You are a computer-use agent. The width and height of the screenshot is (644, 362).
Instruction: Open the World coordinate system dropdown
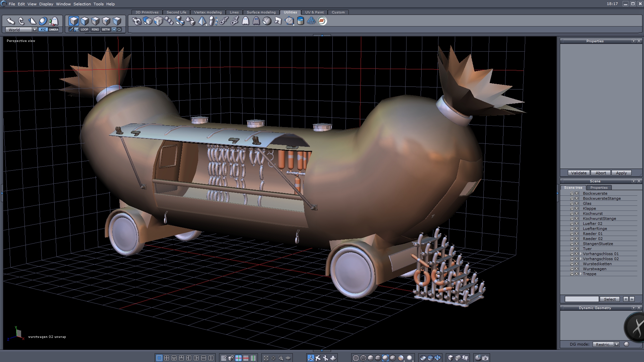click(x=35, y=29)
